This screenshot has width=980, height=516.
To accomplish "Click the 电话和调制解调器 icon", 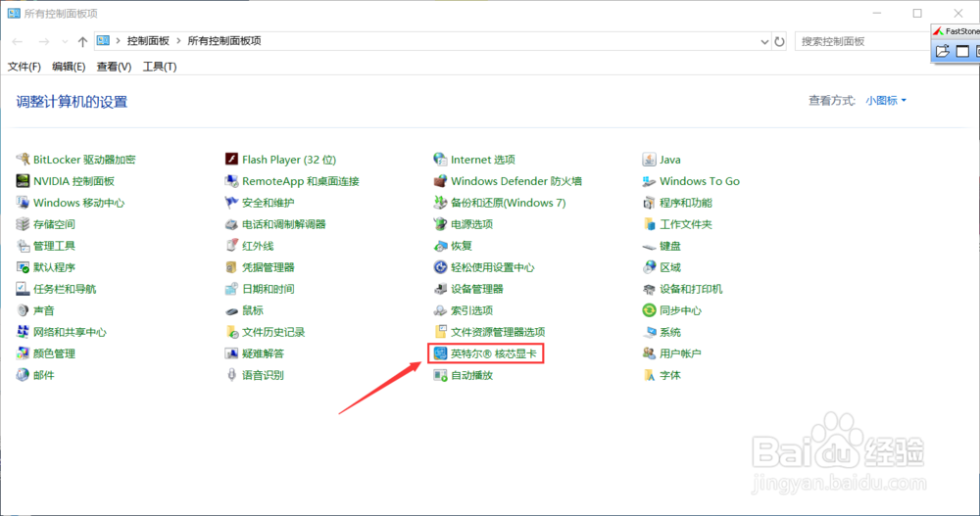I will (232, 224).
